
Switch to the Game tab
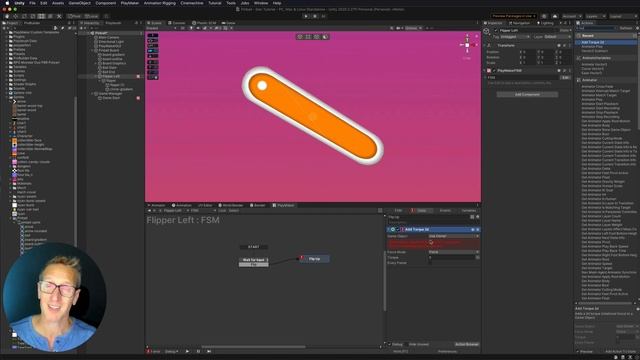229,23
